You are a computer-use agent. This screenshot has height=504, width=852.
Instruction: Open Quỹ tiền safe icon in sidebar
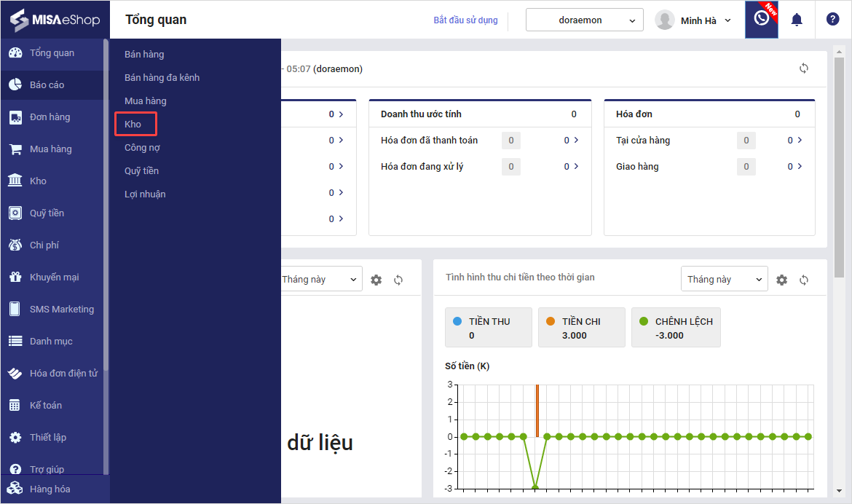click(16, 213)
